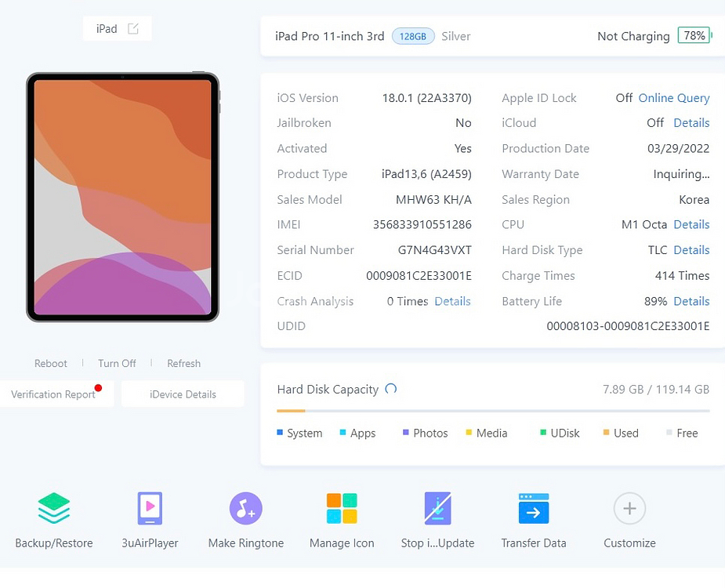Viewport: 725px width, 588px height.
Task: Click Warranty Date Inquiring... value
Action: click(681, 174)
